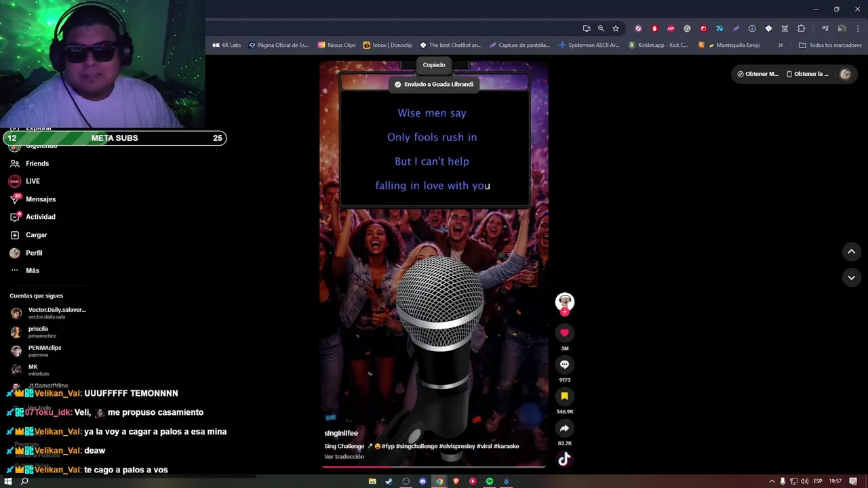
Task: Open the AdBlock Plus ABP extension
Action: pyautogui.click(x=671, y=28)
